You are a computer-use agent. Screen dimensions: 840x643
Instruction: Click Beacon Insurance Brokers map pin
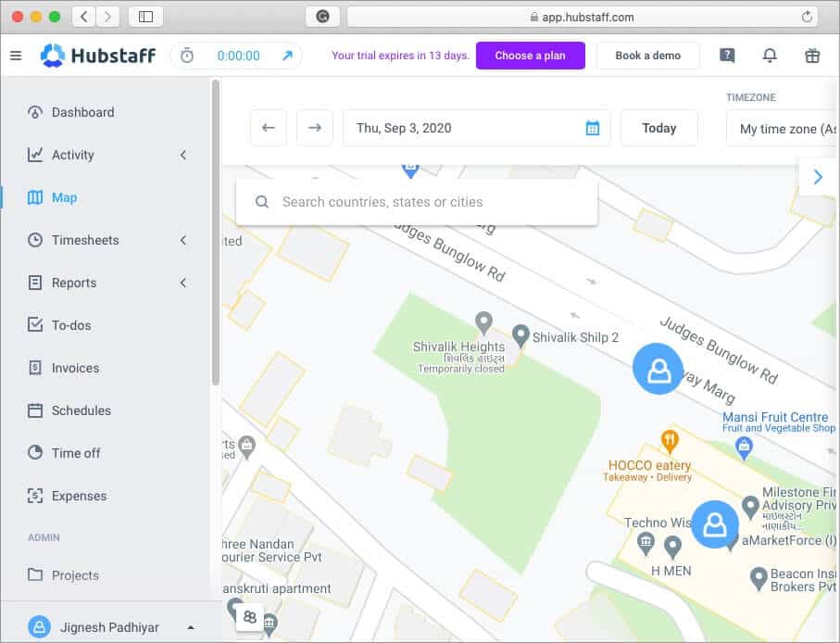click(x=759, y=579)
